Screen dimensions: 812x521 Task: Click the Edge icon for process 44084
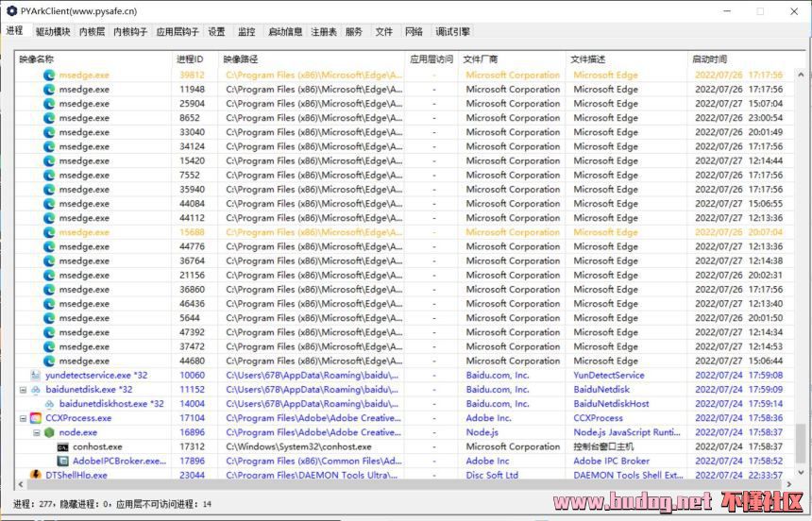(49, 204)
